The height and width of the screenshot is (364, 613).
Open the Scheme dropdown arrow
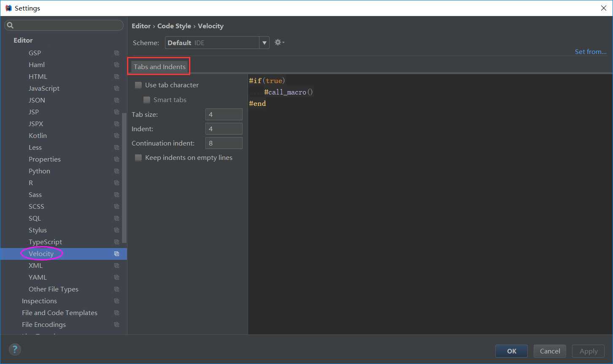point(265,43)
